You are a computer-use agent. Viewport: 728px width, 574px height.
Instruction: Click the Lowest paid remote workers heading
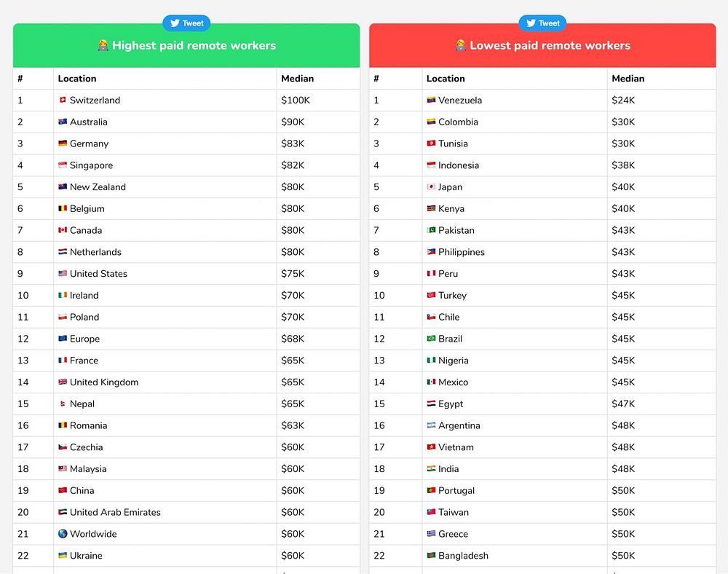coord(550,45)
